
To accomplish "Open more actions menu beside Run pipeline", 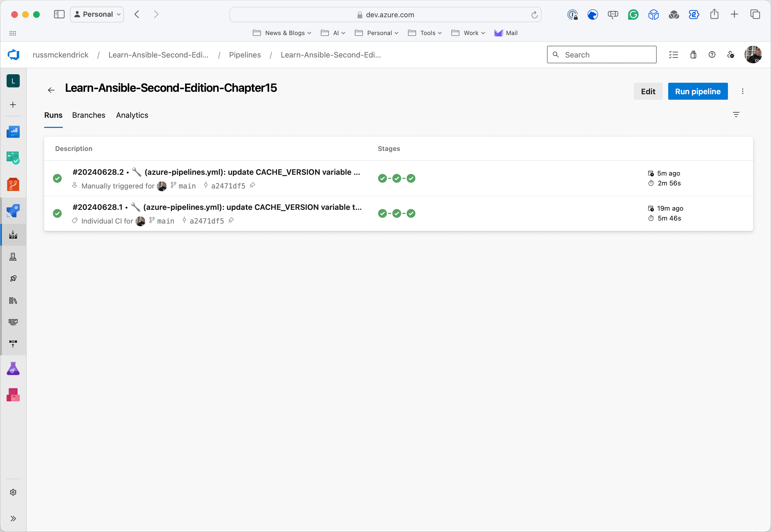I will (743, 91).
